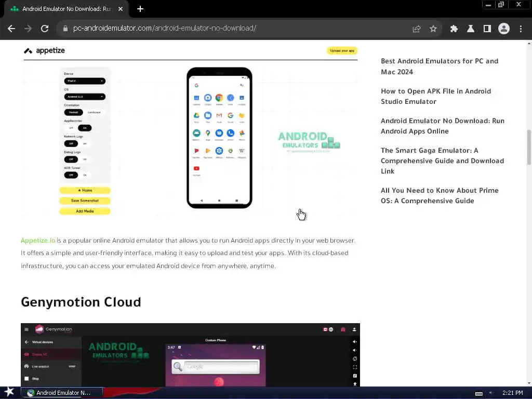The width and height of the screenshot is (532, 399).
Task: Select Android Emulator window in taskbar
Action: coord(62,393)
